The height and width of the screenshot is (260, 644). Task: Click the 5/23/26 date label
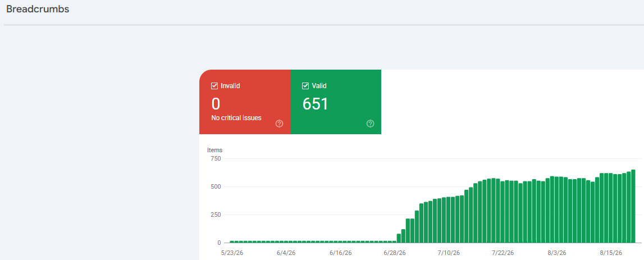click(x=232, y=252)
